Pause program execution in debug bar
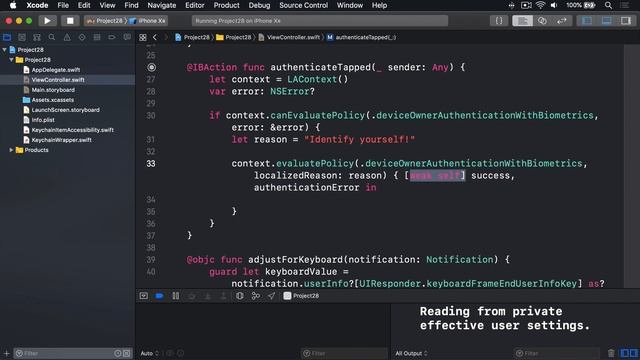Viewport: 640px width, 360px height. click(x=176, y=296)
